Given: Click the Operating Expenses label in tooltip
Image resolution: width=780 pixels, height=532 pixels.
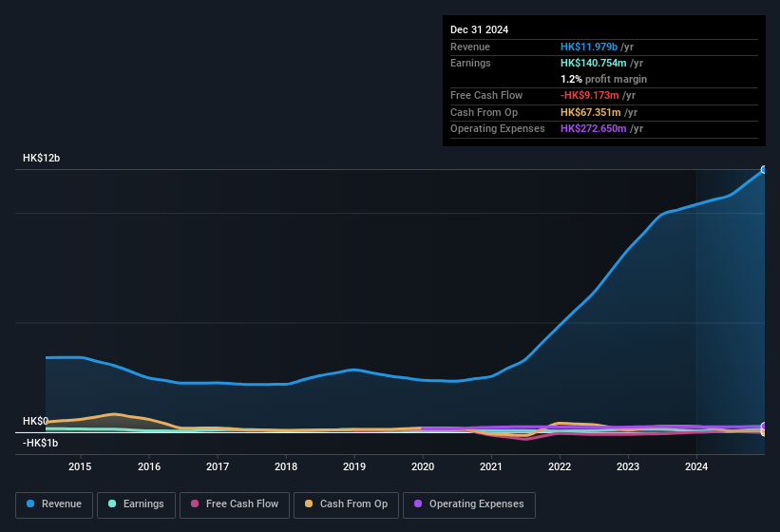Looking at the screenshot, I should point(498,129).
